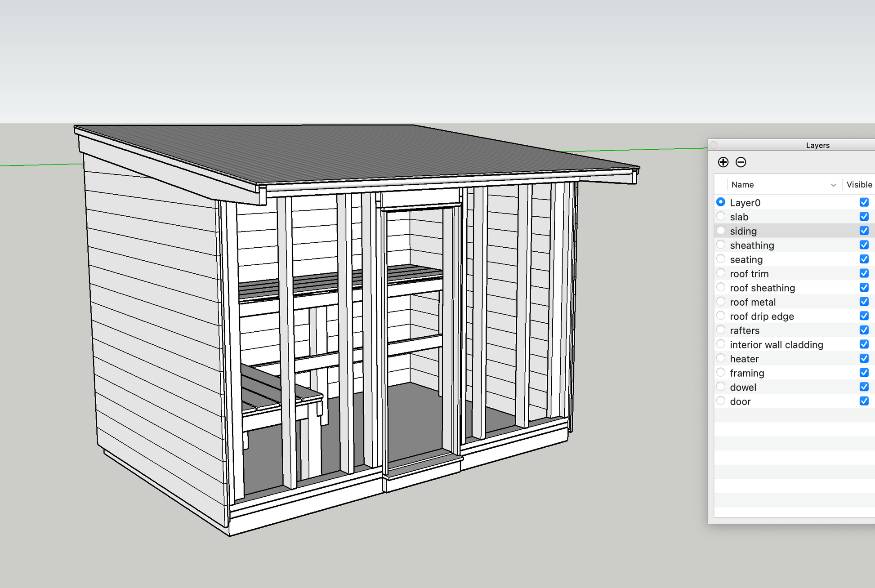Click the Visible column header
Image resolution: width=875 pixels, height=588 pixels.
click(x=859, y=185)
